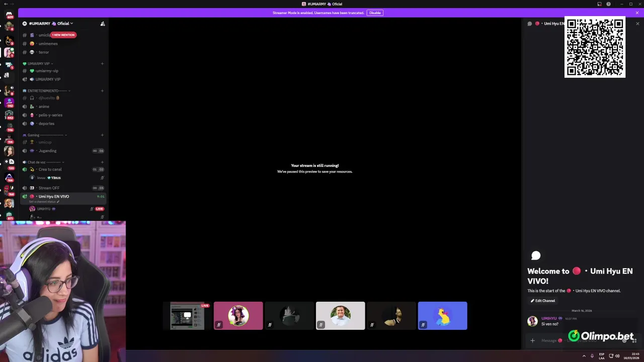Click the muted microphone icon on the duck tile
This screenshot has width=644, height=362.
coord(423,325)
